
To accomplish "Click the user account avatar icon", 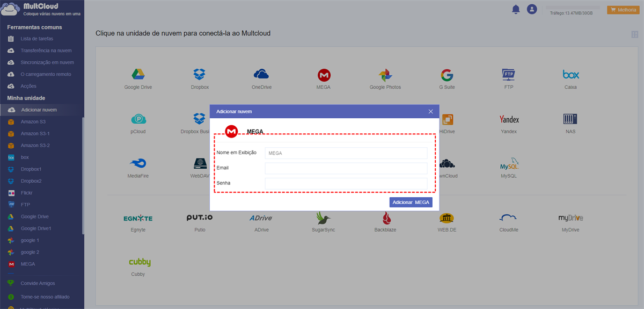I will pyautogui.click(x=532, y=9).
